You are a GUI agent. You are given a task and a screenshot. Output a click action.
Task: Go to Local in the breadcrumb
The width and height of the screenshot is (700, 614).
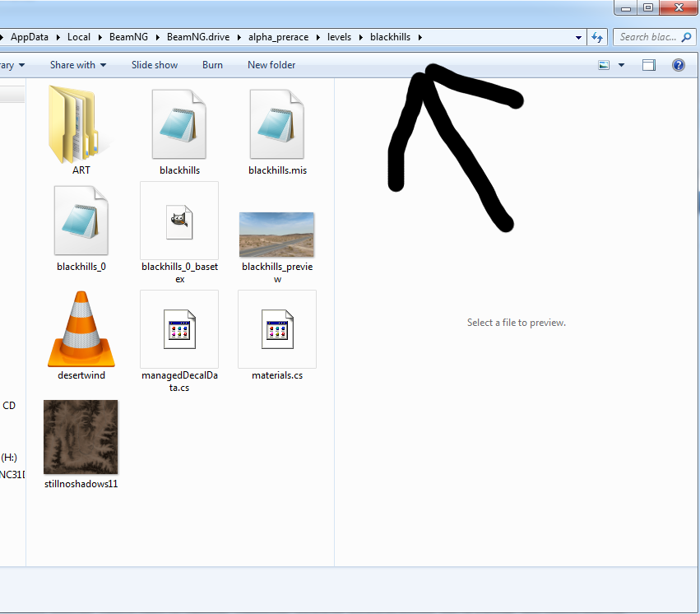79,37
